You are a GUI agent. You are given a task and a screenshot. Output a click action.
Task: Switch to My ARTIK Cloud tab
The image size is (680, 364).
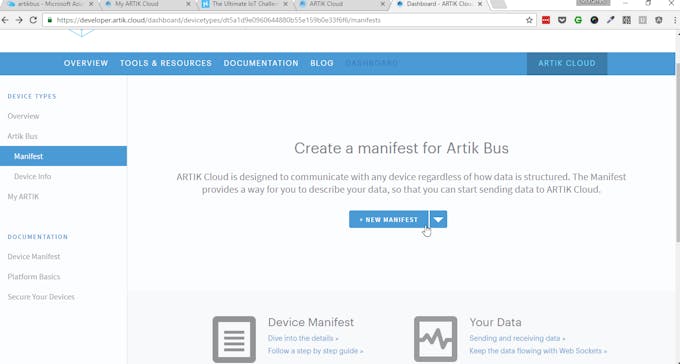click(147, 4)
